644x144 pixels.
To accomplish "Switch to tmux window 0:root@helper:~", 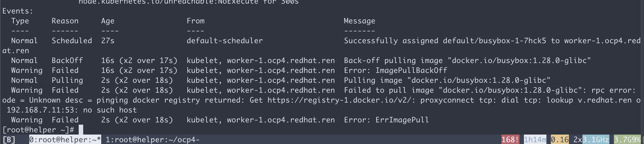I will [65, 139].
